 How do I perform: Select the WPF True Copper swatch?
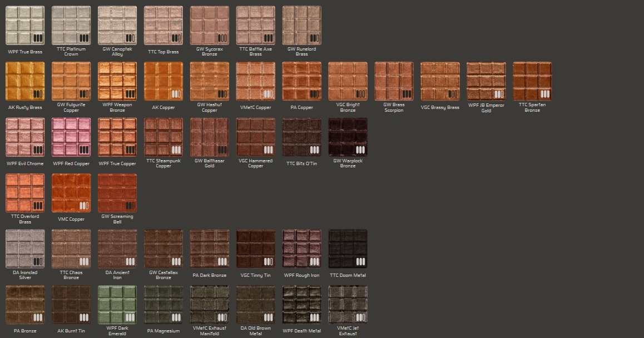tap(117, 137)
